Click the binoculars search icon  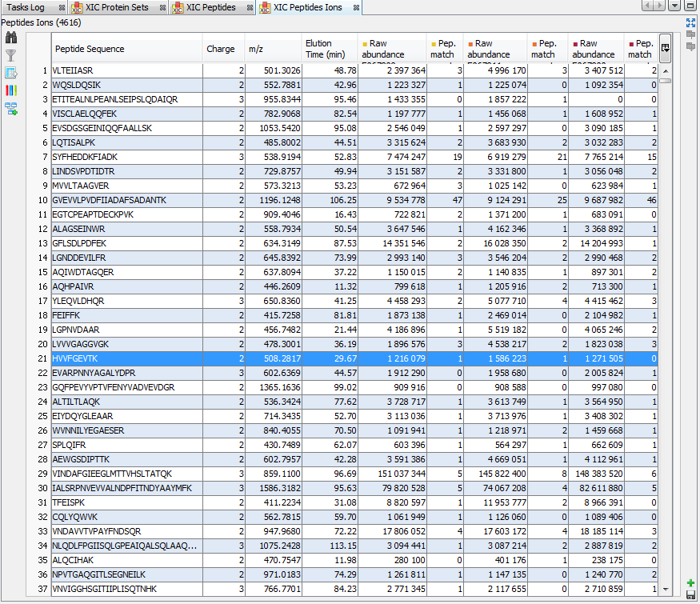(x=11, y=38)
